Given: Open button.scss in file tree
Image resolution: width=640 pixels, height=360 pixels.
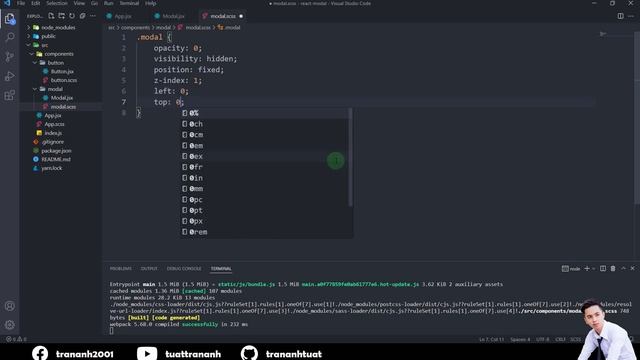Looking at the screenshot, I should pos(64,80).
